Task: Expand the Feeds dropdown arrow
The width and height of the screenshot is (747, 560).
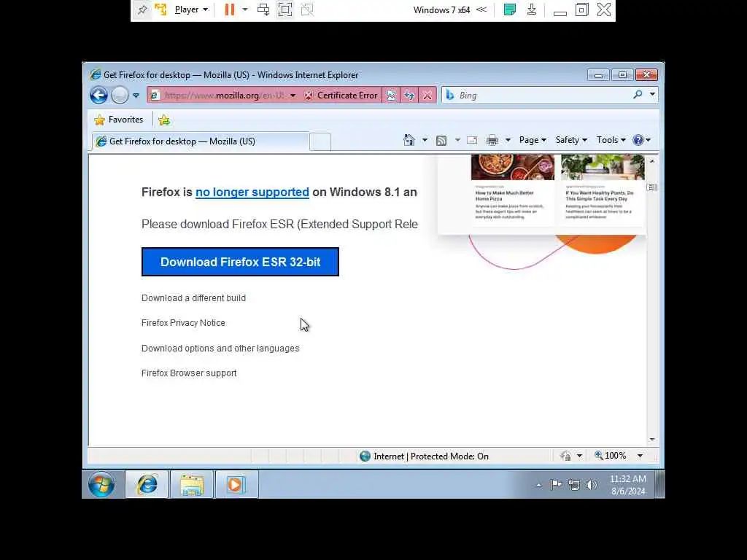Action: coord(457,140)
